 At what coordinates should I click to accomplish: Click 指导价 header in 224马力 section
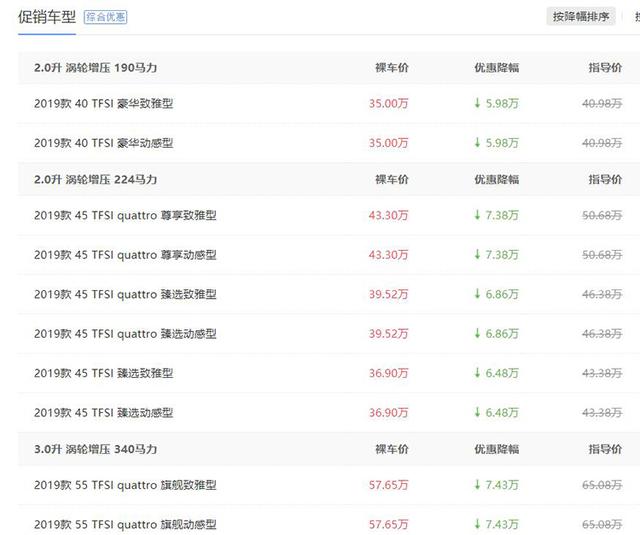605,180
